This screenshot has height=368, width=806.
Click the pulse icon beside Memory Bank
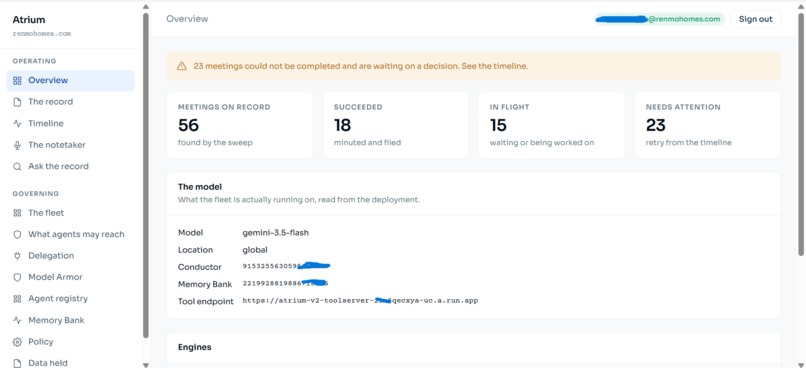click(x=17, y=320)
